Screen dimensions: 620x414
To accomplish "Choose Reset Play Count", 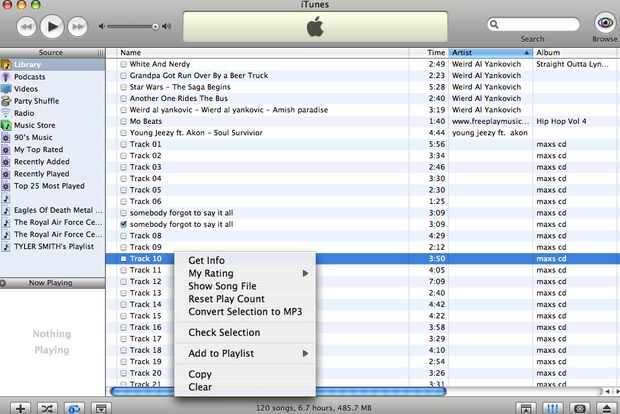I will (245, 299).
